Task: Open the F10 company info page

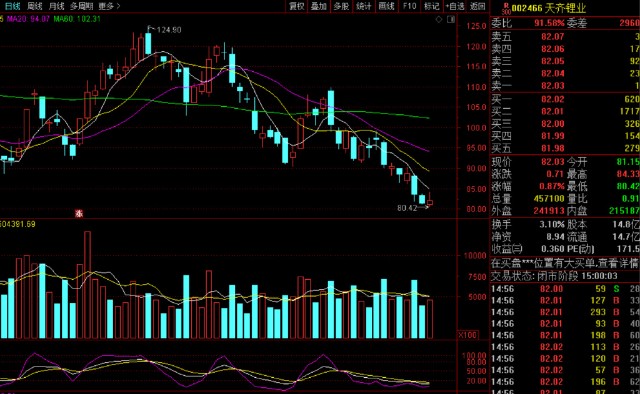Action: coord(409,6)
